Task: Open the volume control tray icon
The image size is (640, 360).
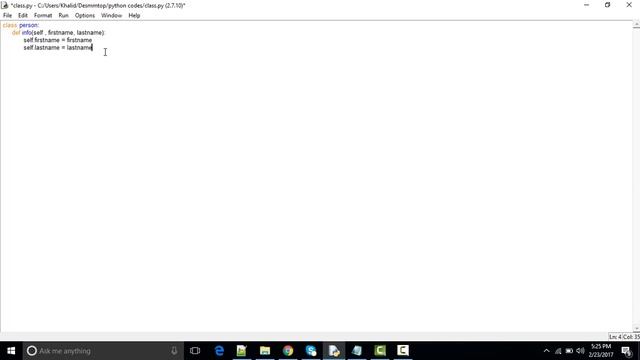Action: (x=580, y=351)
